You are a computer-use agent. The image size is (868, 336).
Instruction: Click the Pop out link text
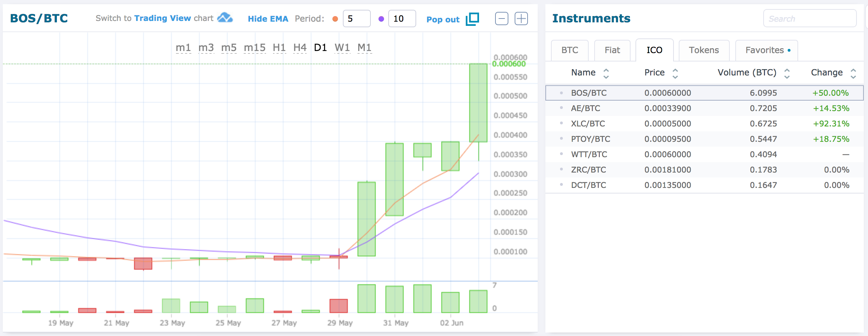pyautogui.click(x=443, y=20)
